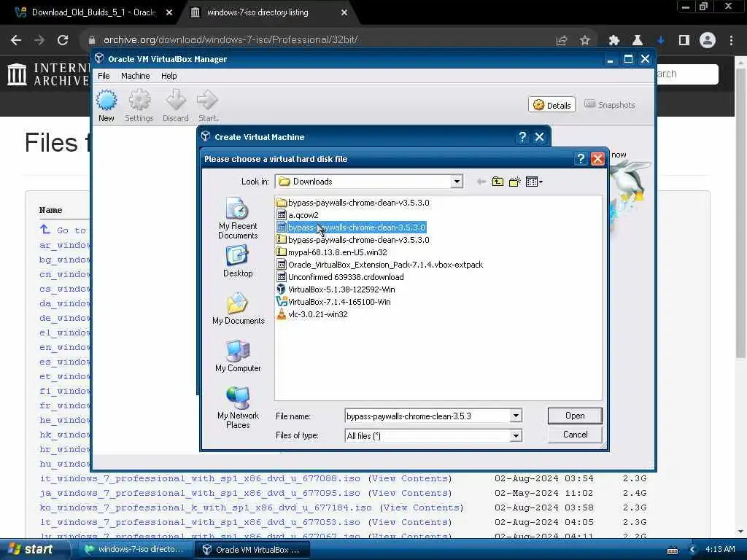Open the My Documents place icon
This screenshot has width=747, height=560.
[x=238, y=308]
